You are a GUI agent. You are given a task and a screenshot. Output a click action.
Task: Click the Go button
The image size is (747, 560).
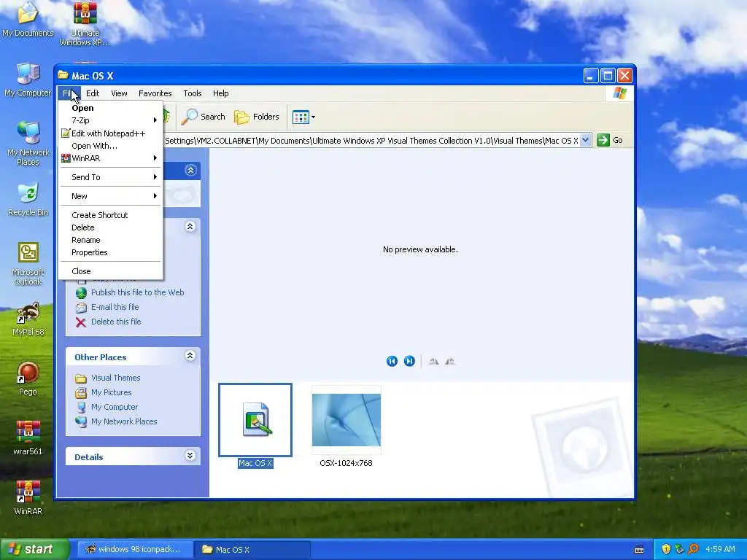click(x=610, y=140)
